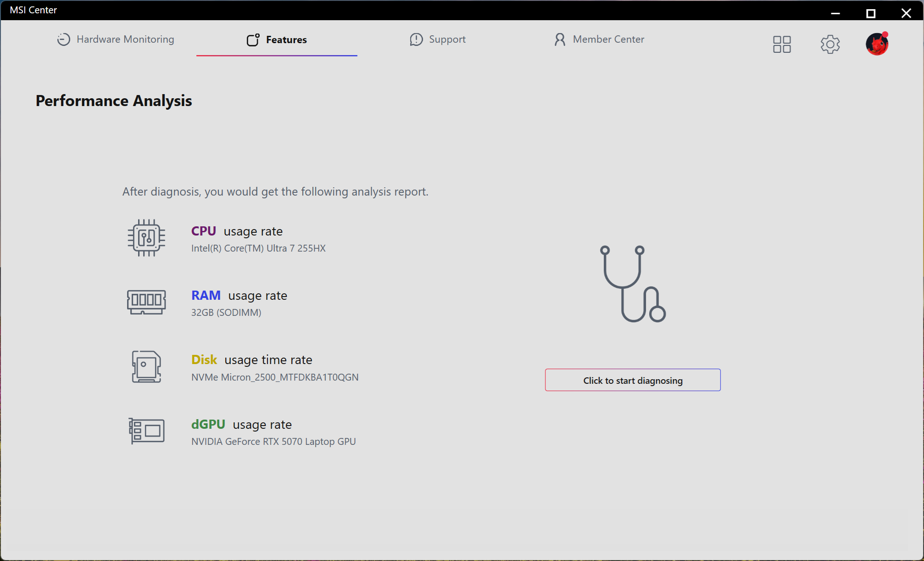Open the user profile avatar

tap(877, 44)
